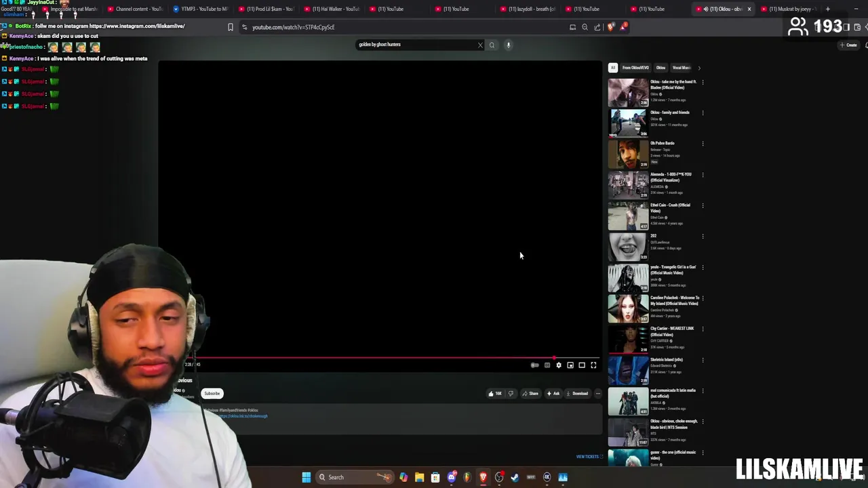This screenshot has height=488, width=868.
Task: Select the 'Vocal Music' filter chip
Action: pyautogui.click(x=681, y=68)
